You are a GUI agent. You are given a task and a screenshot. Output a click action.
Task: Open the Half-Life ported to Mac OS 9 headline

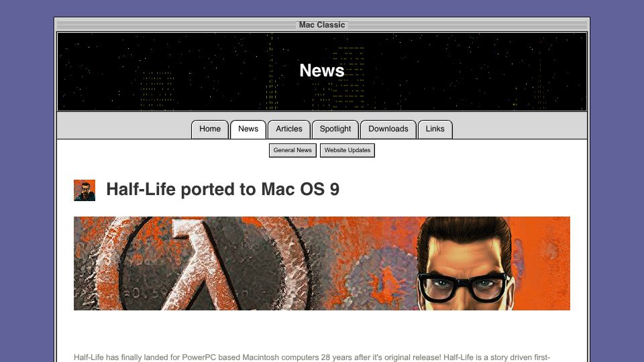click(223, 189)
